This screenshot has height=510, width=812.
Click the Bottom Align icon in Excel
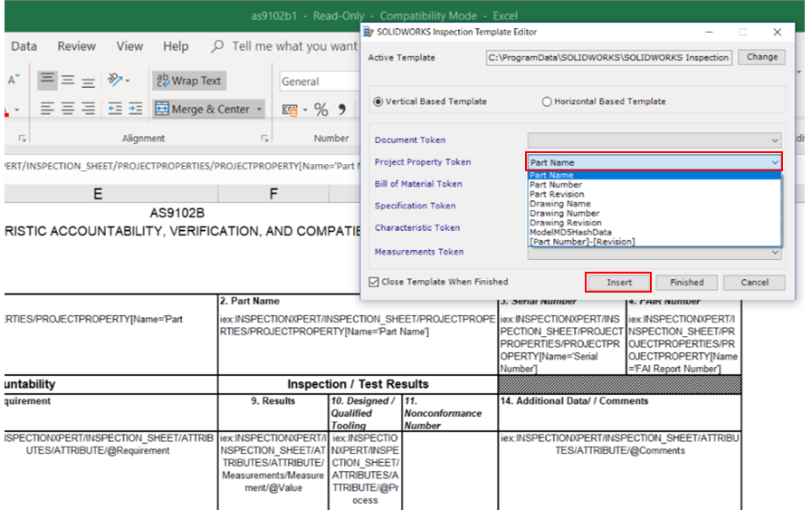coord(88,82)
